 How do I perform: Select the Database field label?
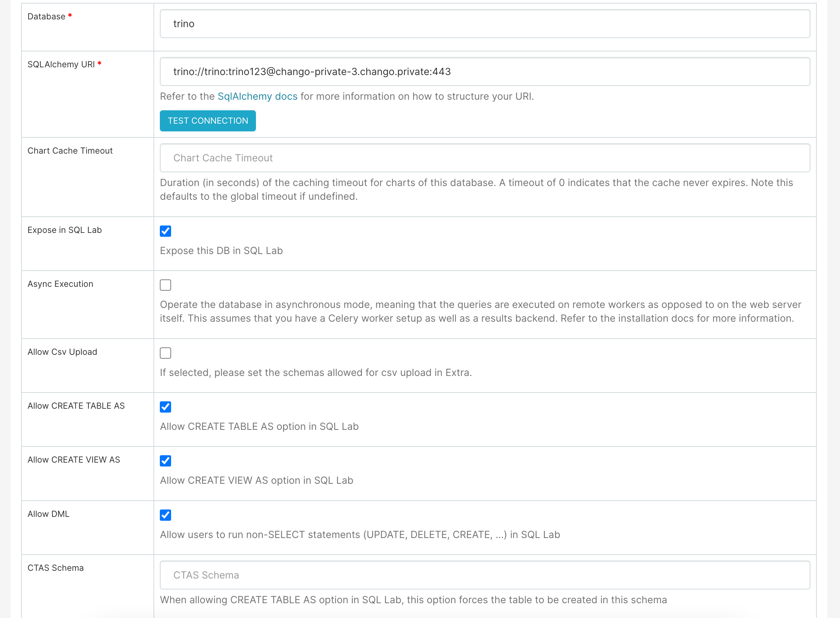pyautogui.click(x=46, y=16)
